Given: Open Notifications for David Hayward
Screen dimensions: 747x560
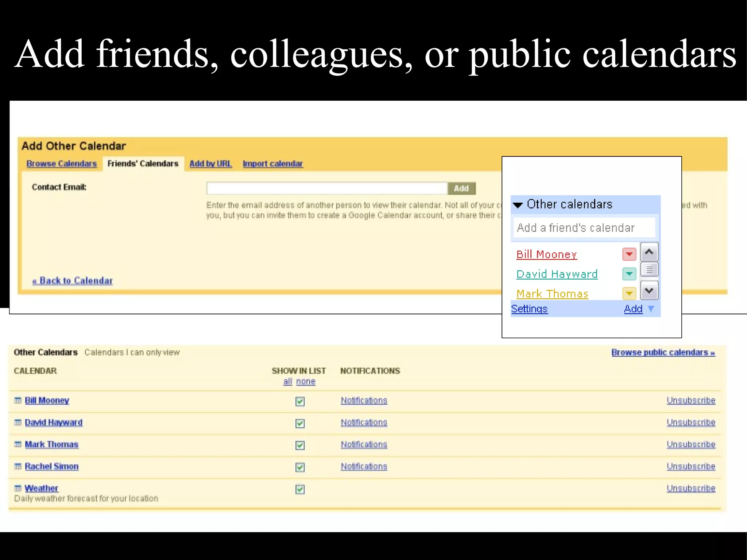Looking at the screenshot, I should click(364, 422).
